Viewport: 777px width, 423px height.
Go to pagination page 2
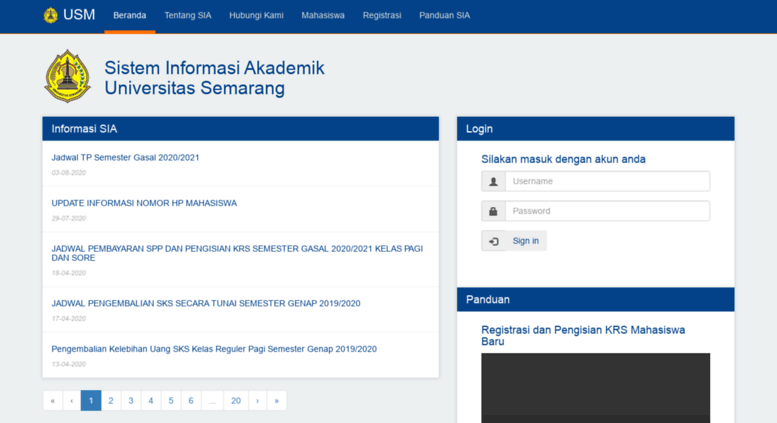111,401
